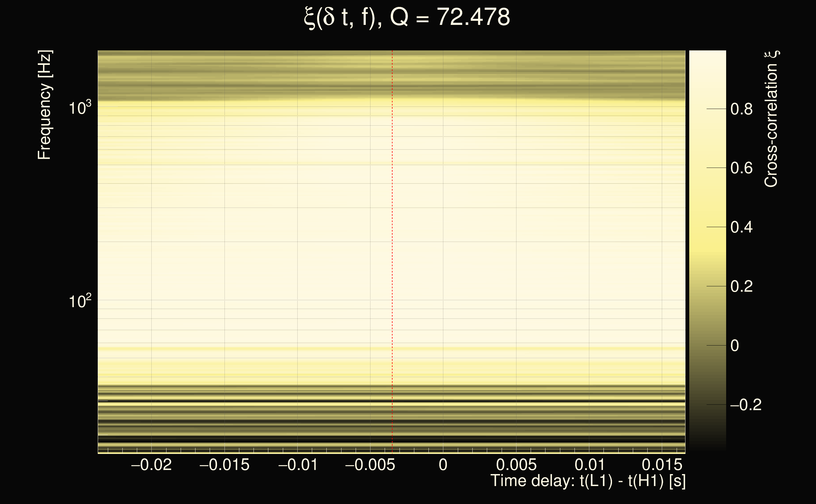Screen dimensions: 816x504
Task: Click the 0 label on the colorbar
Action: [734, 346]
